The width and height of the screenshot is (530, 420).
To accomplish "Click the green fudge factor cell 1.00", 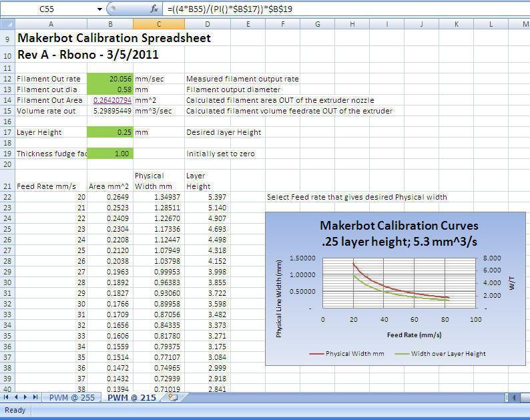I will coord(110,154).
